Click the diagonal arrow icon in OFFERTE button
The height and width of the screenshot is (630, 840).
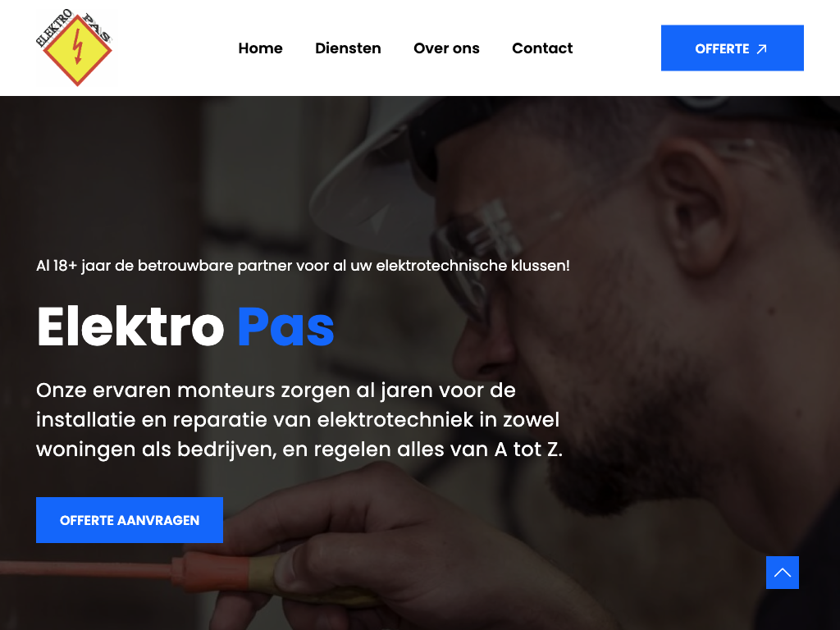(x=761, y=49)
